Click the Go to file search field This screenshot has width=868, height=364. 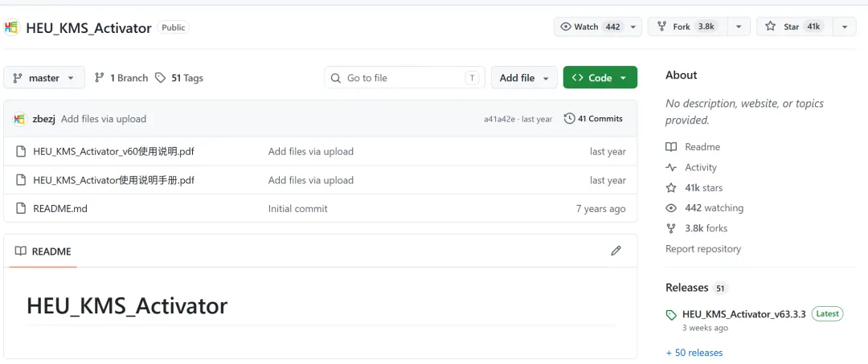pyautogui.click(x=404, y=78)
